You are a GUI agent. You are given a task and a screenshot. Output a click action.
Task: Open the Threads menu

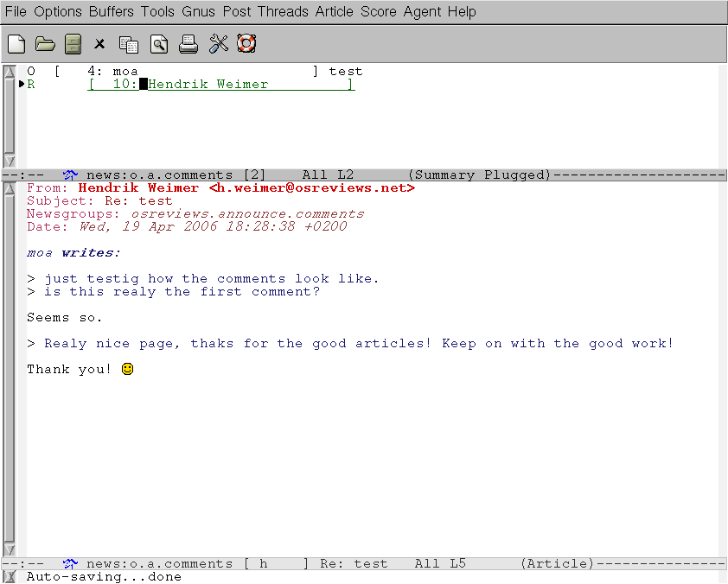point(283,12)
